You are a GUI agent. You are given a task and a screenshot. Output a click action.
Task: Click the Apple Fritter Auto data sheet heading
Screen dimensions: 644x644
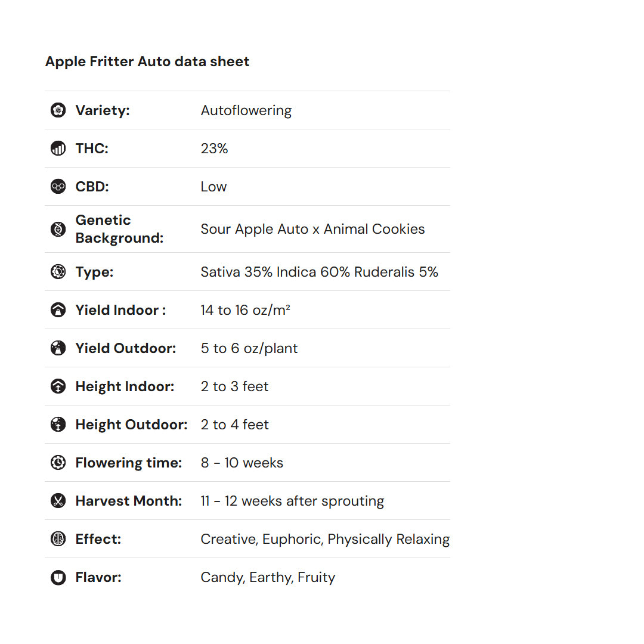tap(147, 61)
